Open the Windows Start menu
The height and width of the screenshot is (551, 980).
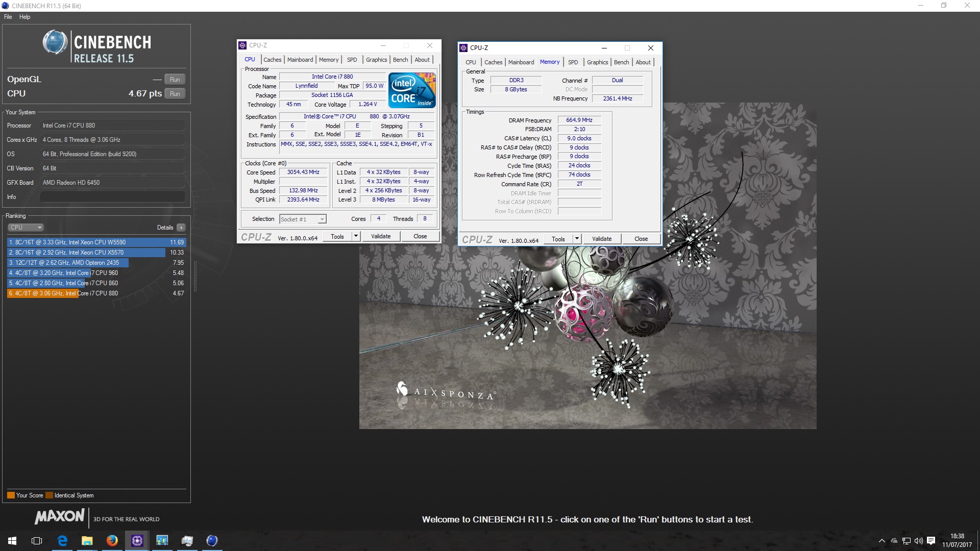(12, 541)
